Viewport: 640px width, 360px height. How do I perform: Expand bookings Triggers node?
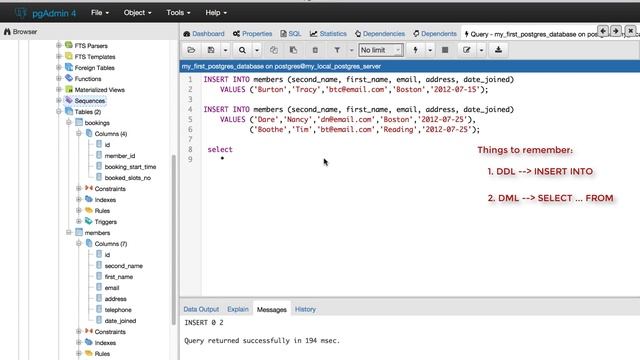(x=79, y=222)
